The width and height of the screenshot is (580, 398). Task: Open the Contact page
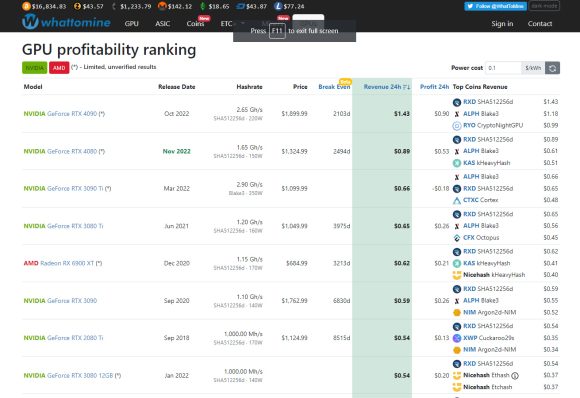pyautogui.click(x=540, y=24)
